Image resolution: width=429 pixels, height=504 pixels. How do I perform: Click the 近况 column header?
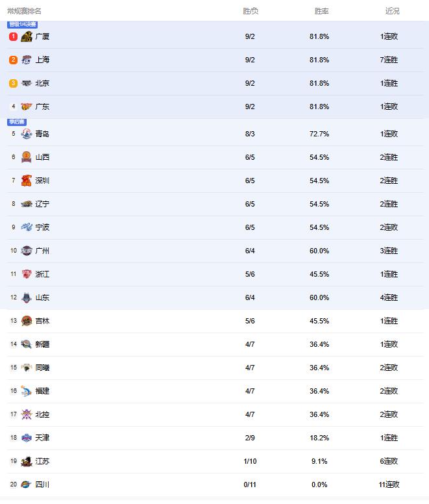pyautogui.click(x=392, y=11)
